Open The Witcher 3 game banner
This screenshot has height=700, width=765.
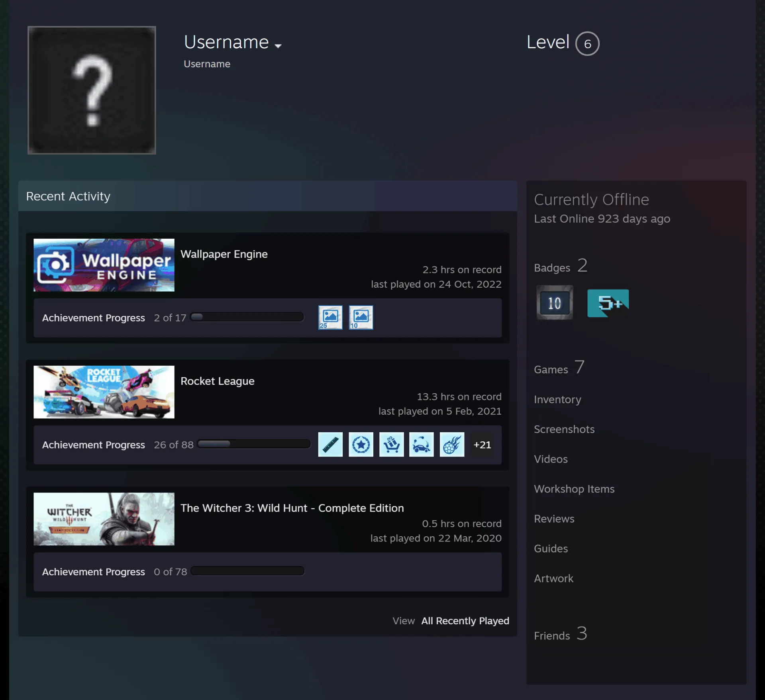pyautogui.click(x=104, y=519)
